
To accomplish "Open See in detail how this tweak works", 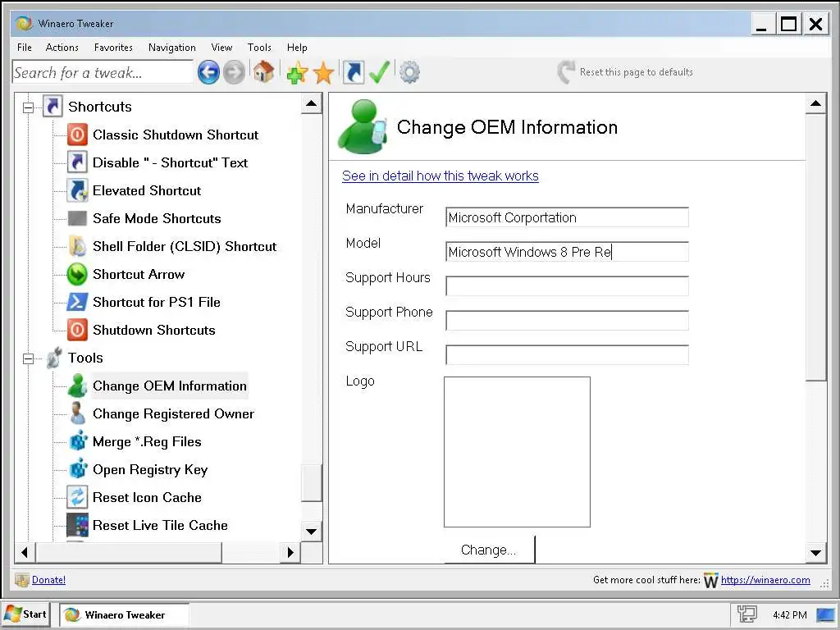I will [441, 176].
